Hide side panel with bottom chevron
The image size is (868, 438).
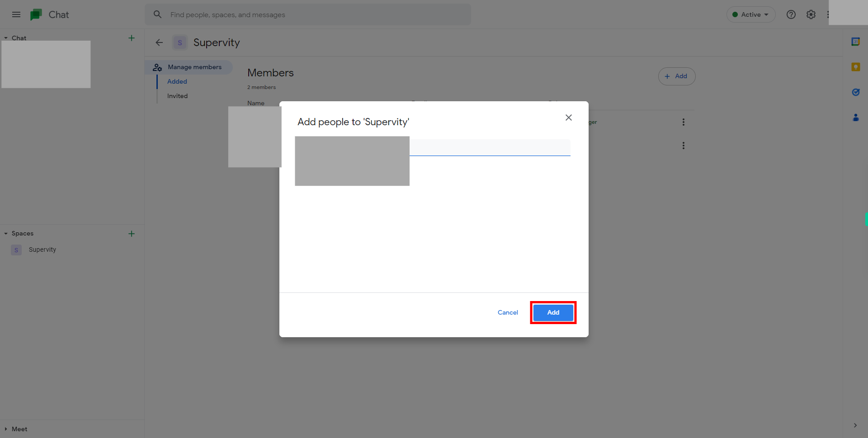point(855,425)
